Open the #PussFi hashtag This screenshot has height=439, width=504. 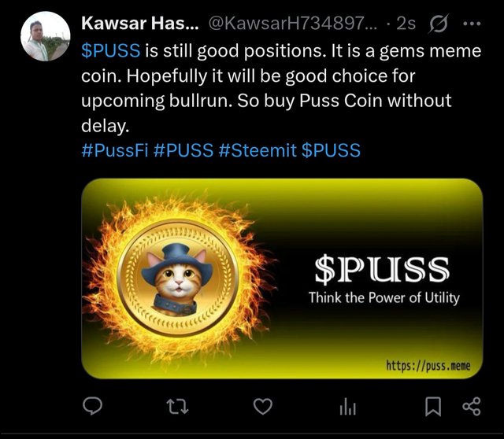115,150
